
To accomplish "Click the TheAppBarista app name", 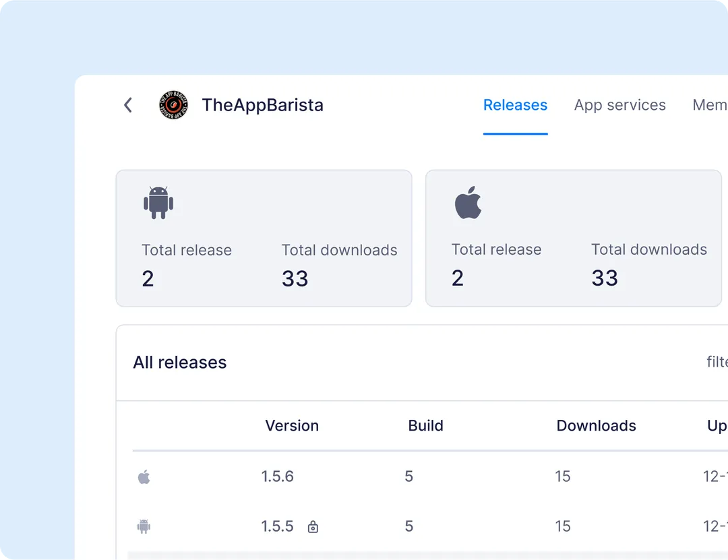I will [x=262, y=105].
